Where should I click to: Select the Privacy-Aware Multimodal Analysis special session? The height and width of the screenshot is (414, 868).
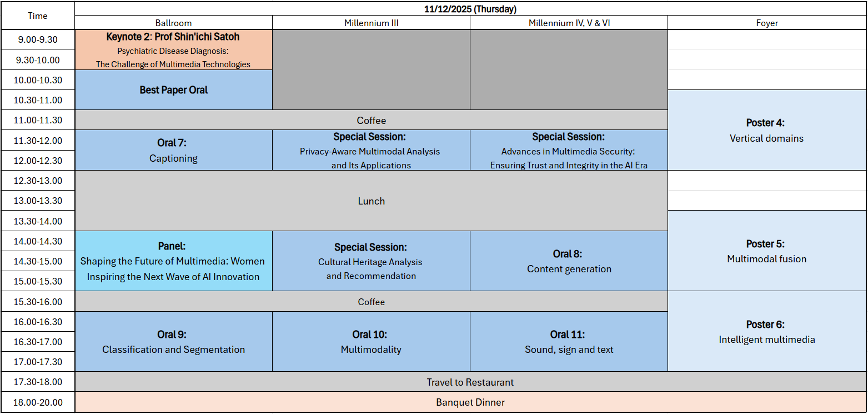pyautogui.click(x=371, y=151)
